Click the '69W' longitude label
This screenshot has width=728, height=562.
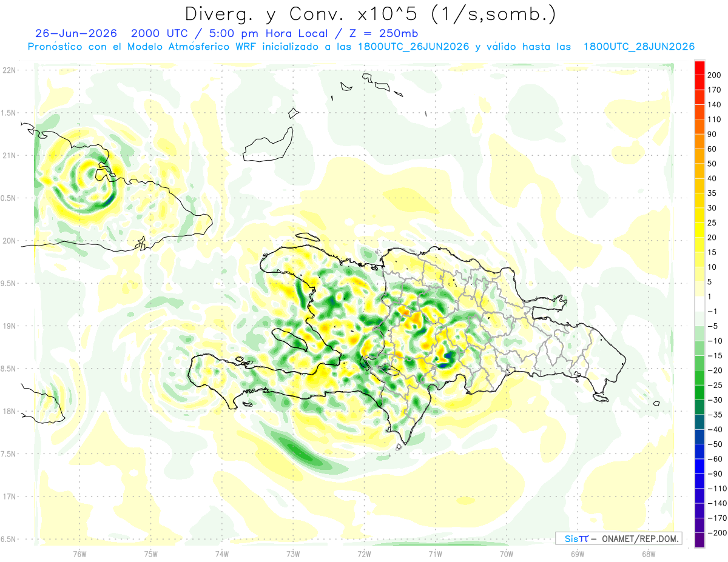[577, 554]
